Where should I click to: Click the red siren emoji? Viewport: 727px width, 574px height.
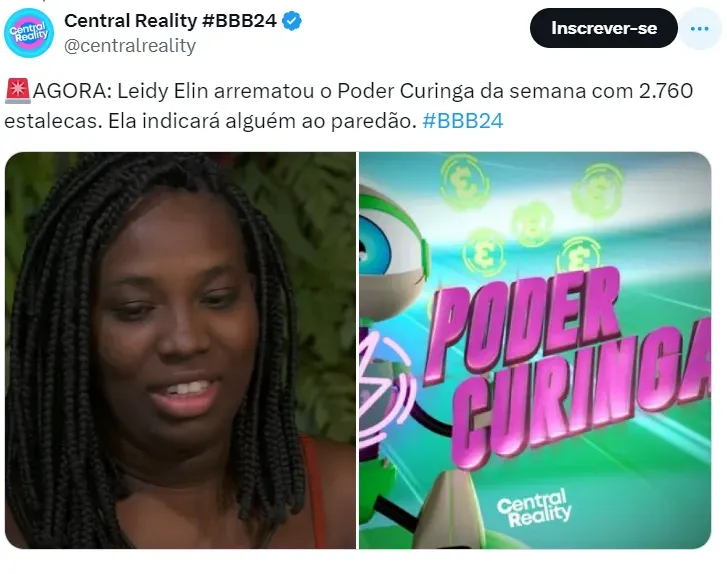click(18, 91)
